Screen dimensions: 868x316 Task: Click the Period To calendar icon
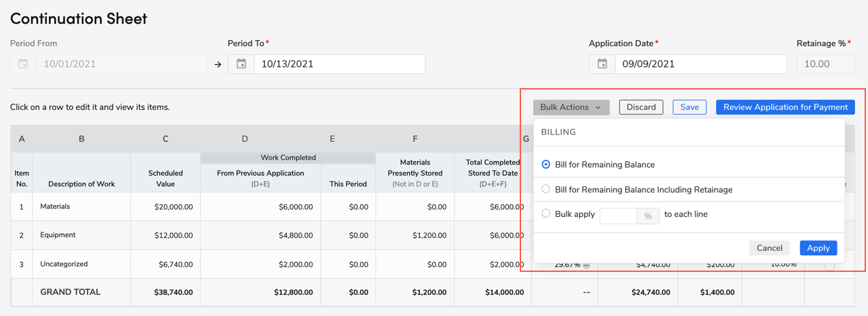point(241,64)
